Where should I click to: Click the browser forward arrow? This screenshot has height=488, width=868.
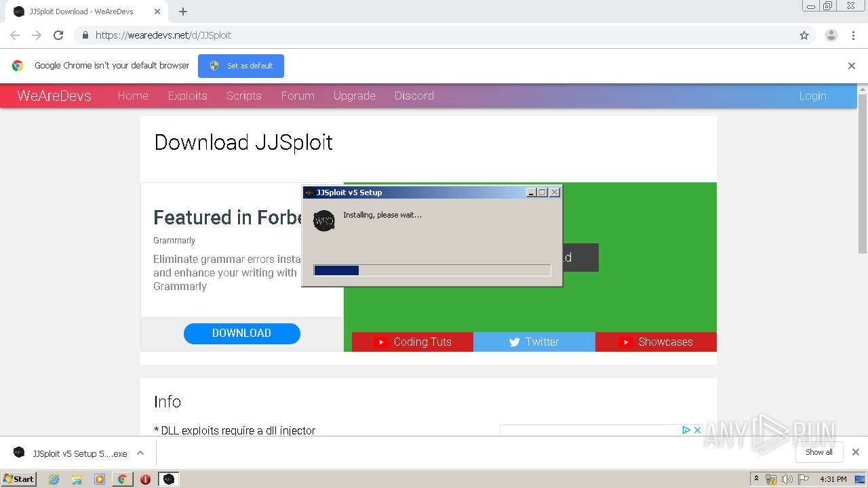coord(37,35)
